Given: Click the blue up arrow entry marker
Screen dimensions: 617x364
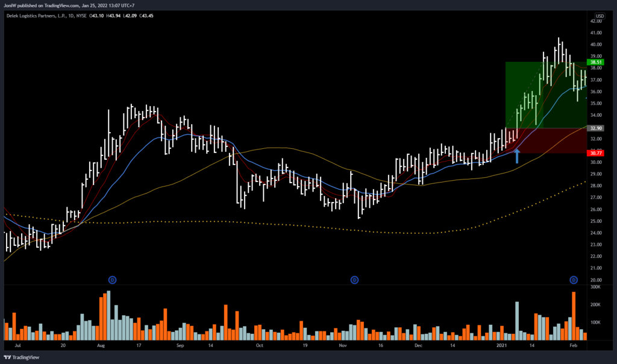Looking at the screenshot, I should 516,156.
